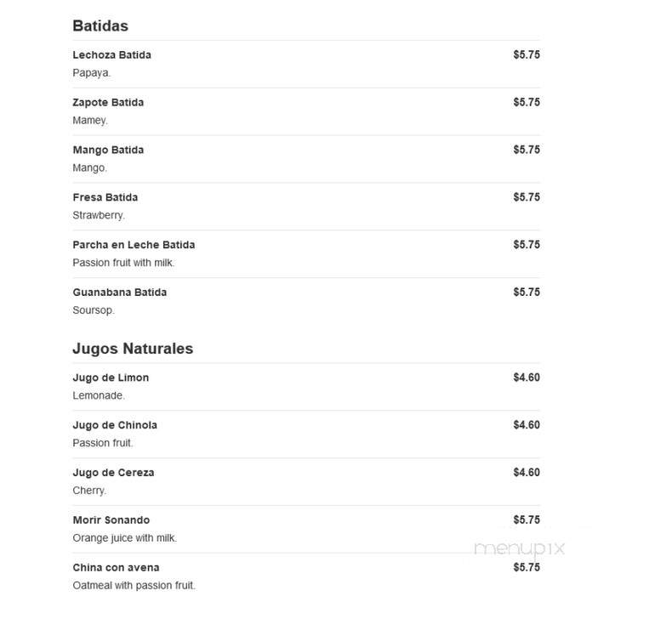The height and width of the screenshot is (619, 672).
Task: Select the Jugo de Limon item
Action: 111,378
